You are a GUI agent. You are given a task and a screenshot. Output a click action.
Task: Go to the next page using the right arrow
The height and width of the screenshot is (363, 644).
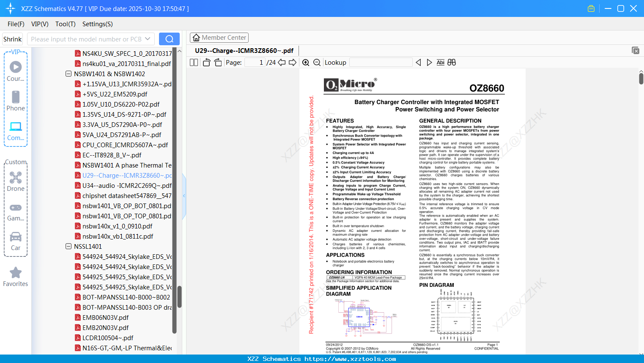[x=293, y=63]
